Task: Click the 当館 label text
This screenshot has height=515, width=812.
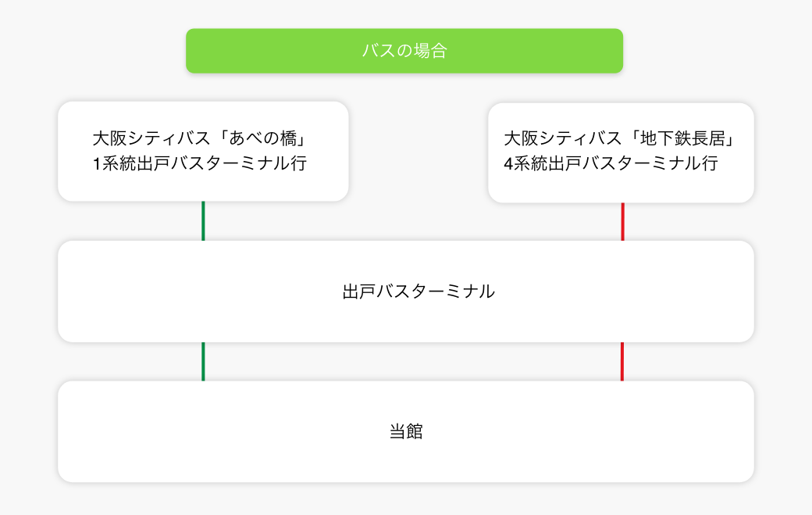Action: (406, 431)
